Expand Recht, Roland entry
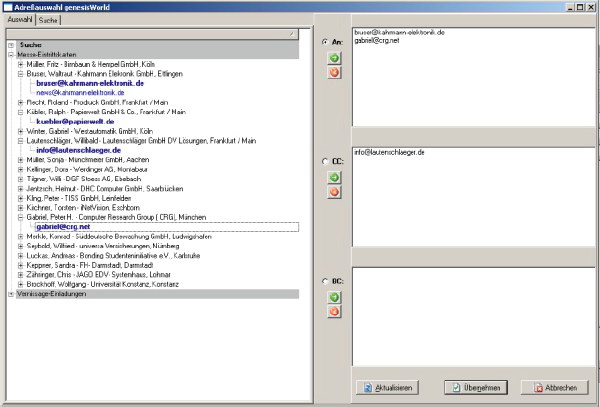 pos(21,103)
